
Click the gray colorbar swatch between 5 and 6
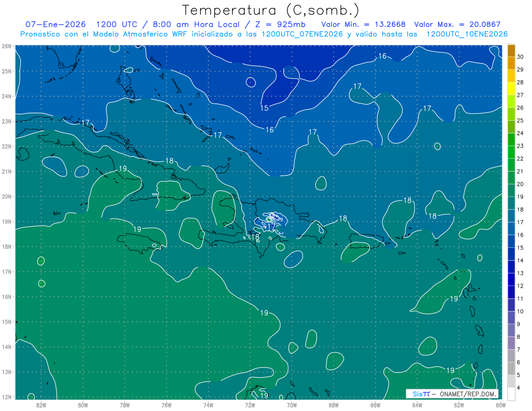(x=511, y=369)
